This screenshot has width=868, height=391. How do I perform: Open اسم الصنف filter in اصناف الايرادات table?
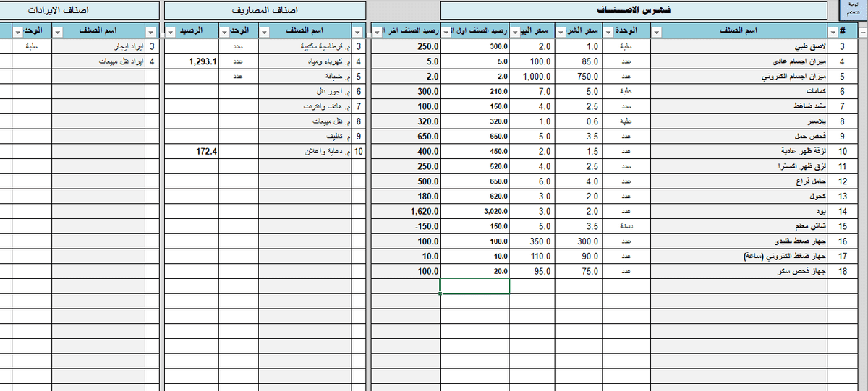coord(57,31)
